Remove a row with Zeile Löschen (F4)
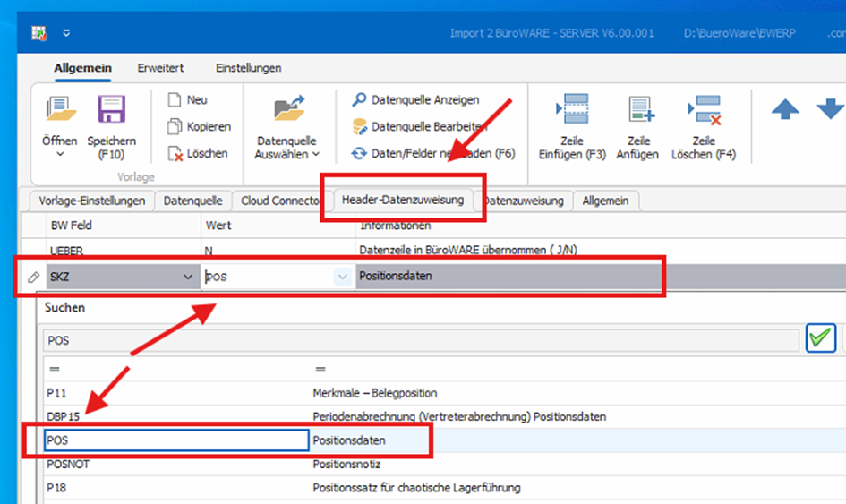Viewport: 846px width, 504px height. 704,127
